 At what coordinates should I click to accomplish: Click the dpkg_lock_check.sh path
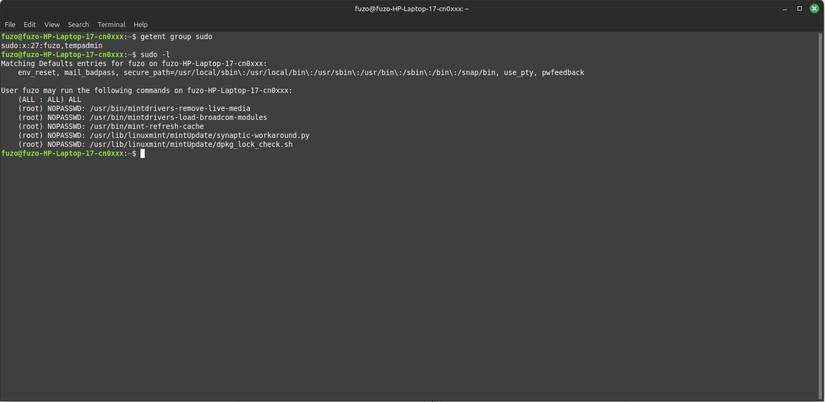click(x=192, y=145)
